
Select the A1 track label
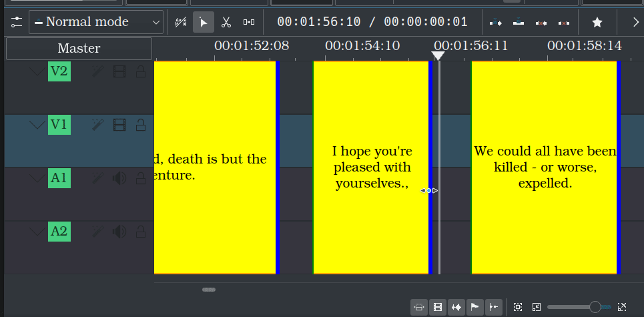tap(59, 178)
